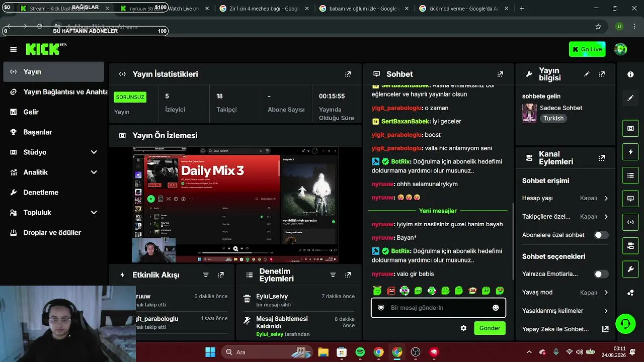Toggle stream info wrench widget in right rail
Viewport: 644px width, 362px height.
click(630, 269)
